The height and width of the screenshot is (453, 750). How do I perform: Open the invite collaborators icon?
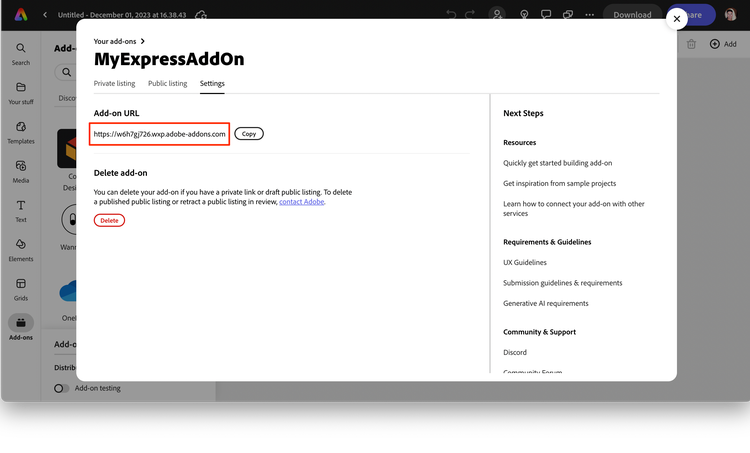[497, 14]
